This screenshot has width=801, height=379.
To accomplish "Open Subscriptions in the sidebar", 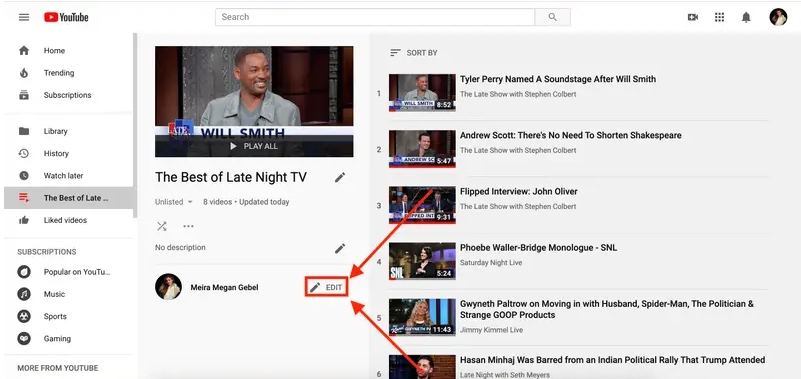I will coord(68,95).
